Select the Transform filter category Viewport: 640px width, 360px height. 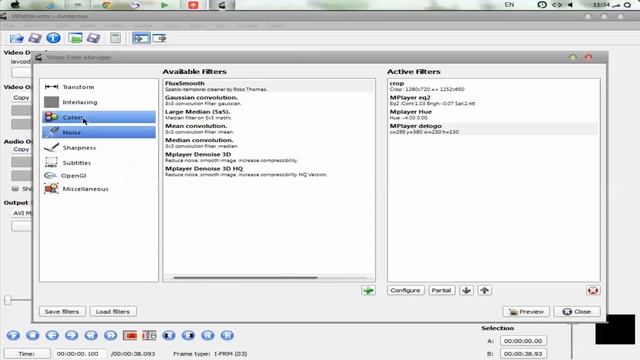[x=99, y=87]
